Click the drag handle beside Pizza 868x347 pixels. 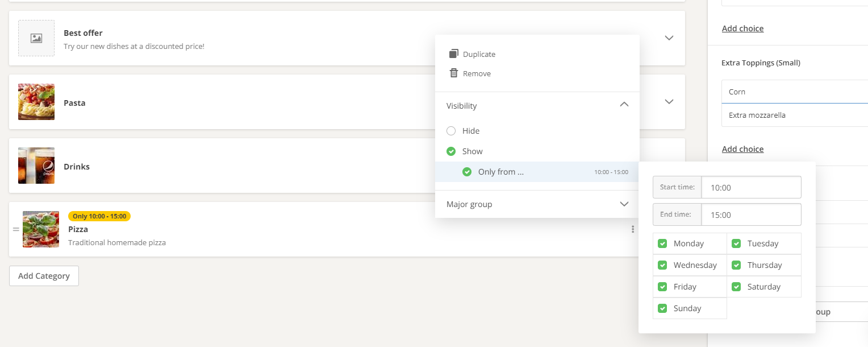click(16, 230)
